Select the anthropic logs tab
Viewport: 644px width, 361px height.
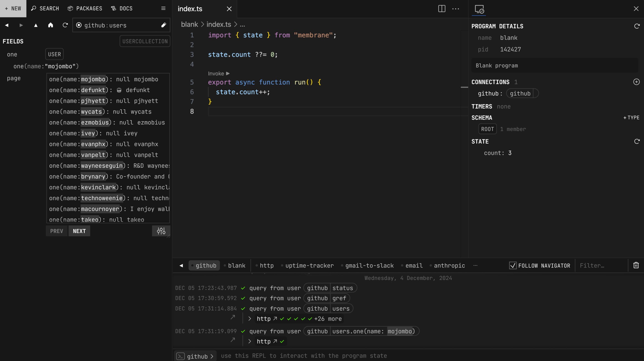[x=447, y=266]
